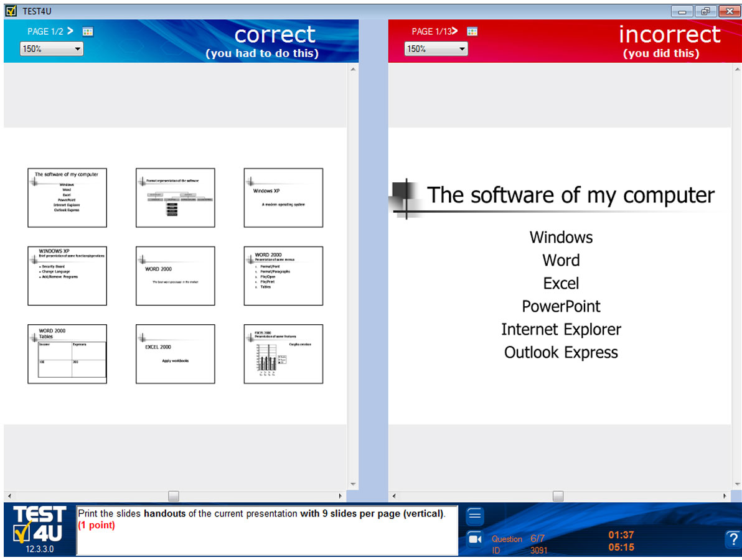Click the 'PAGE 1/13' label
The image size is (742, 560).
click(431, 32)
